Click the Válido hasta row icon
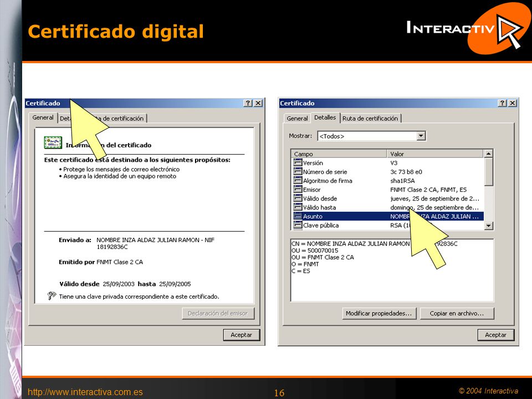 pos(298,207)
